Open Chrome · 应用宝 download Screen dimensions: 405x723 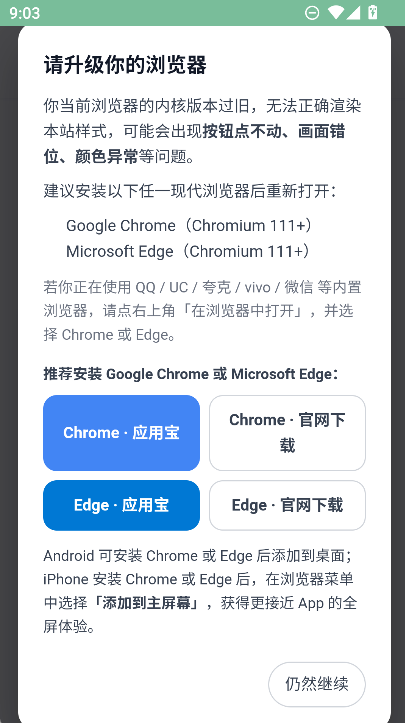[x=121, y=433]
